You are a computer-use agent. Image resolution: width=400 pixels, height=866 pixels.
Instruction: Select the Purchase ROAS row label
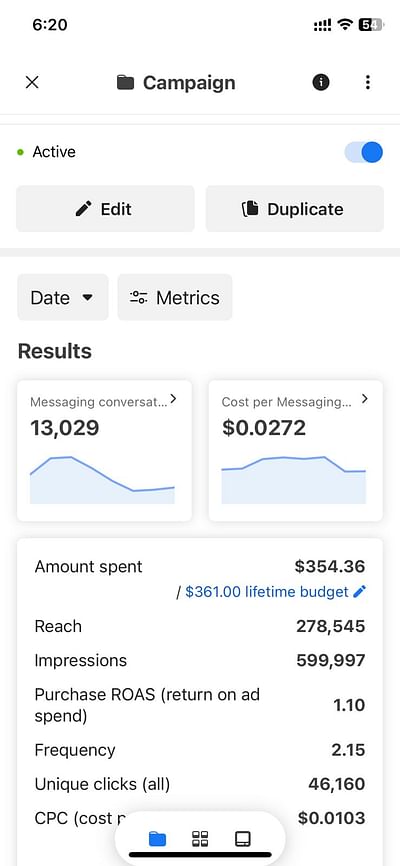[147, 705]
